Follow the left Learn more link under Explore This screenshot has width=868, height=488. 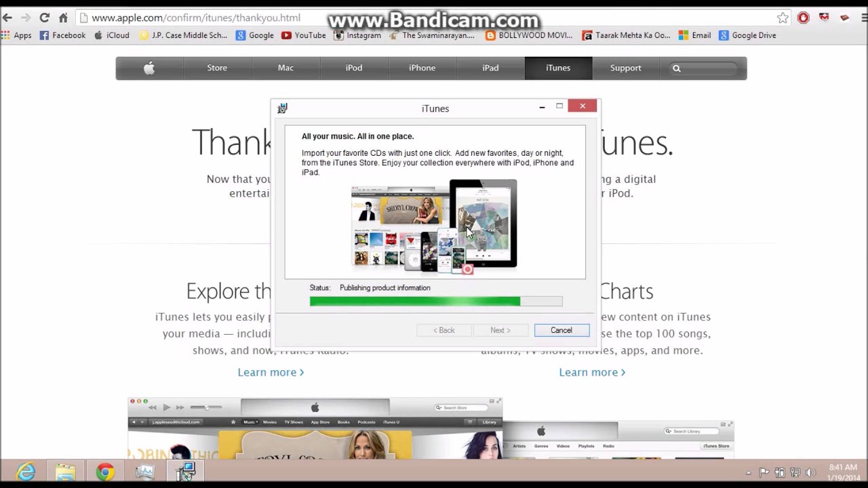(x=271, y=372)
